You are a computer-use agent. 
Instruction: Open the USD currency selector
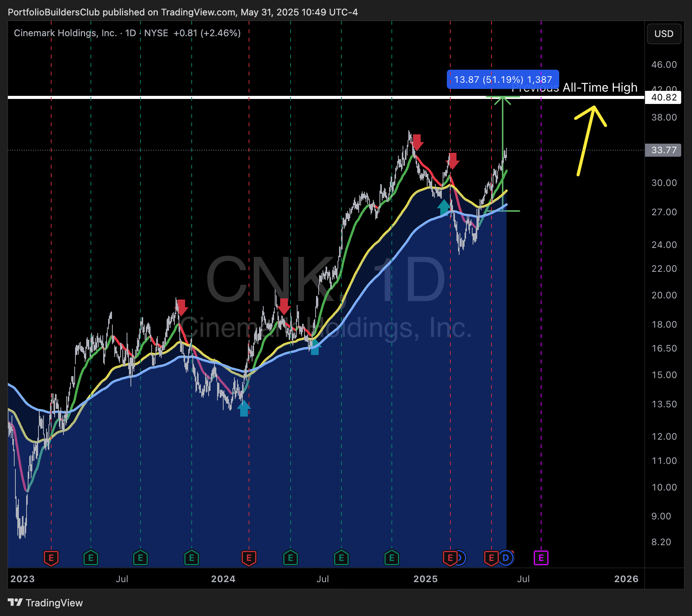(664, 34)
